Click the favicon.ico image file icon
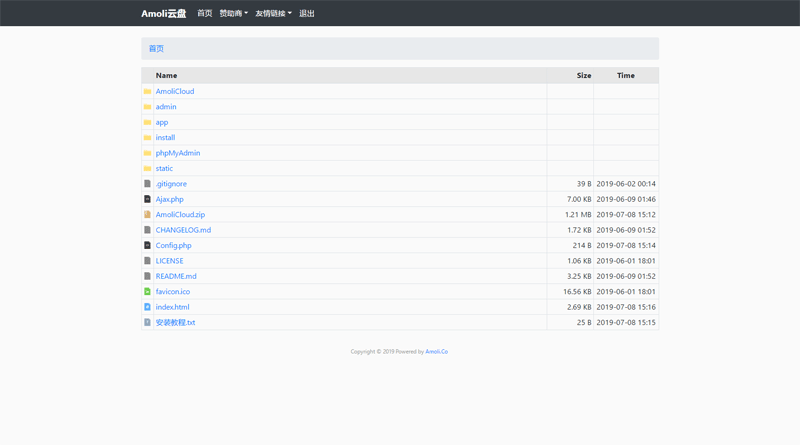 (147, 292)
